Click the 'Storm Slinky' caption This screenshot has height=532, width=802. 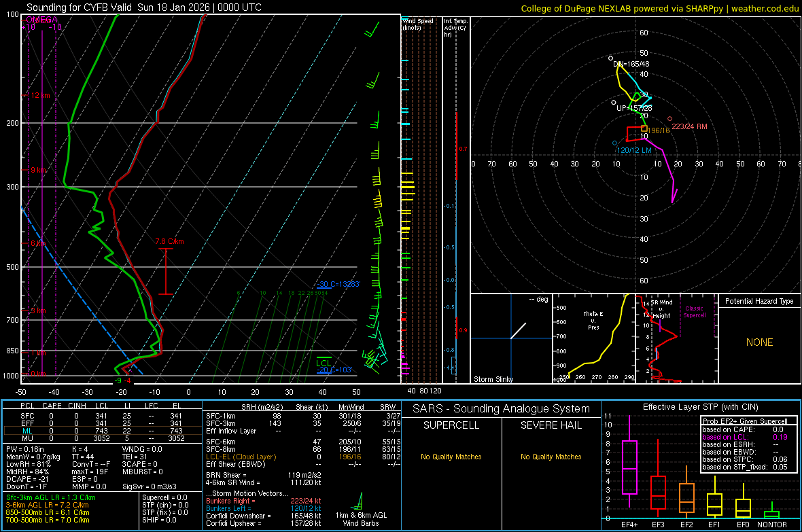(493, 379)
